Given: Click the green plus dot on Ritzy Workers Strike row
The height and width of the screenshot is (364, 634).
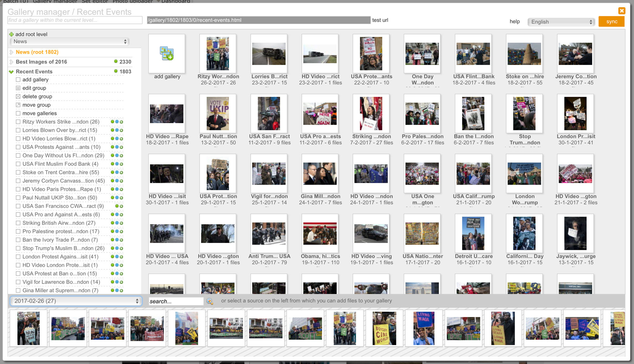Looking at the screenshot, I should (121, 122).
